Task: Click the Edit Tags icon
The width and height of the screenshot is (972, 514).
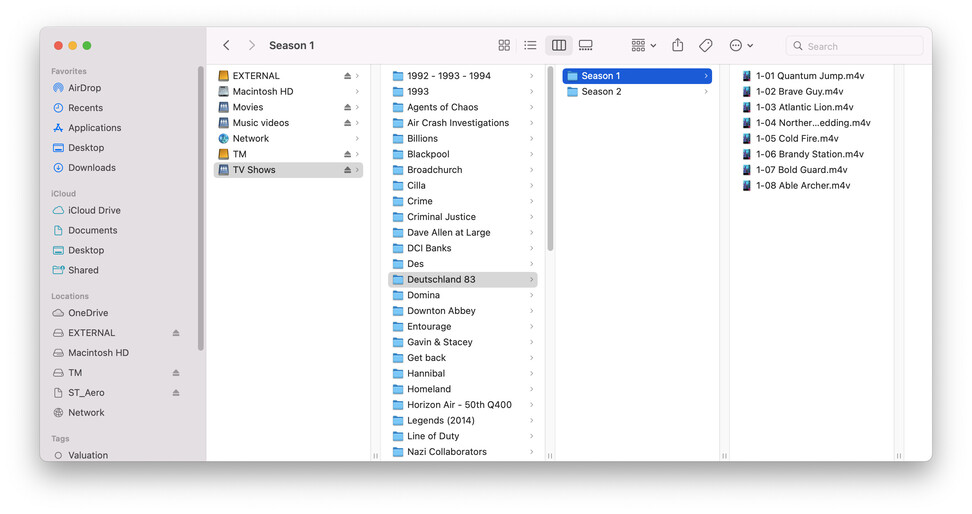Action: pos(705,45)
